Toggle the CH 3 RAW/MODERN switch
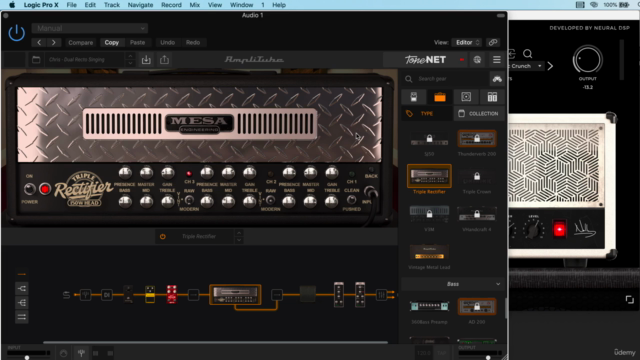The height and width of the screenshot is (360, 640). click(189, 200)
